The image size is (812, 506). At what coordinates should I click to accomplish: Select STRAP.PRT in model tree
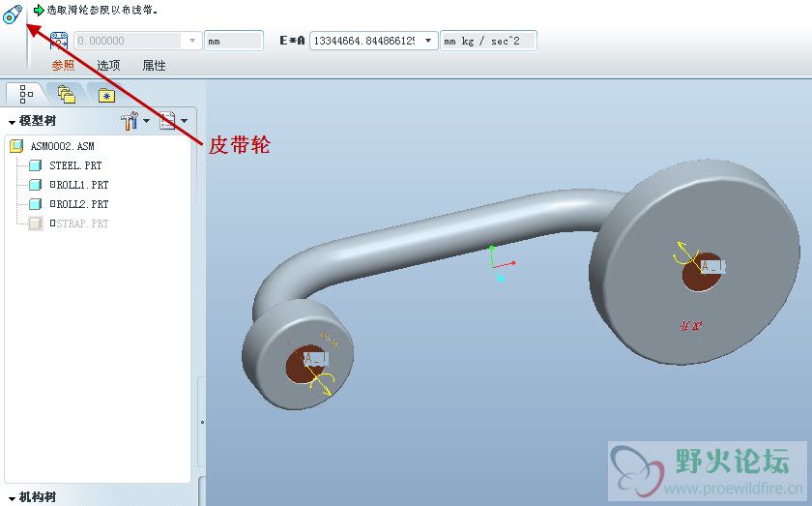pyautogui.click(x=79, y=223)
